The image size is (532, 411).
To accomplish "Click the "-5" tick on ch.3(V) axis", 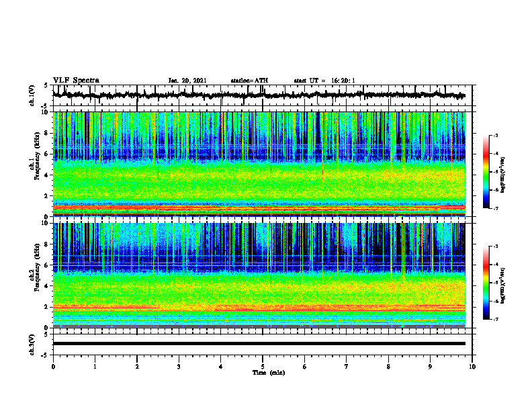I will (45, 355).
